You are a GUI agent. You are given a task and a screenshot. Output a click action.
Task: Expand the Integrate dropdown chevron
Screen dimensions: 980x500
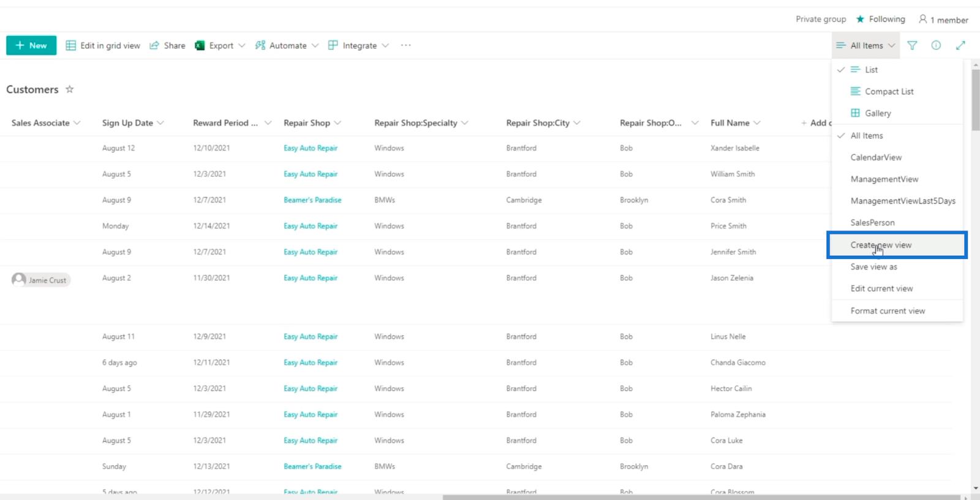[x=385, y=45]
